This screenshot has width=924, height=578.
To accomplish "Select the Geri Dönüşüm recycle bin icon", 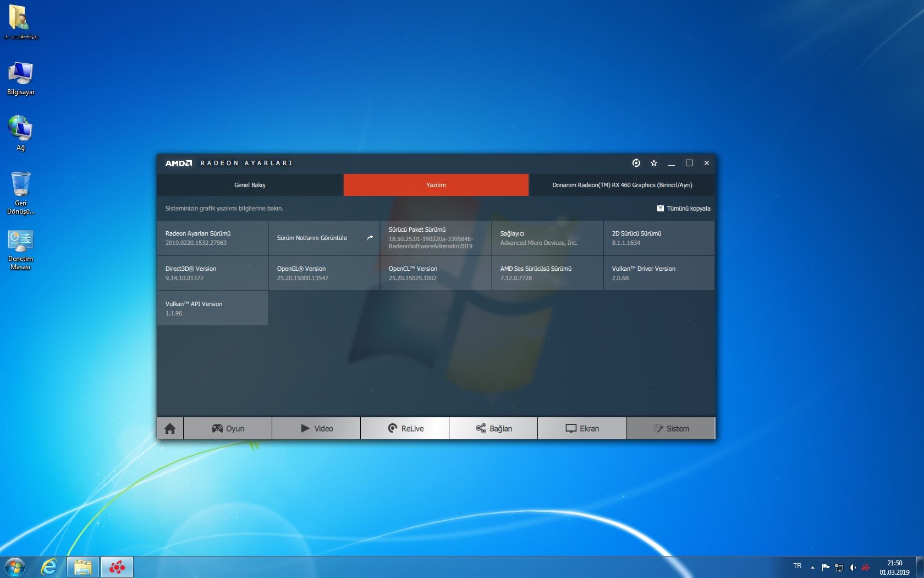I will coord(21,193).
